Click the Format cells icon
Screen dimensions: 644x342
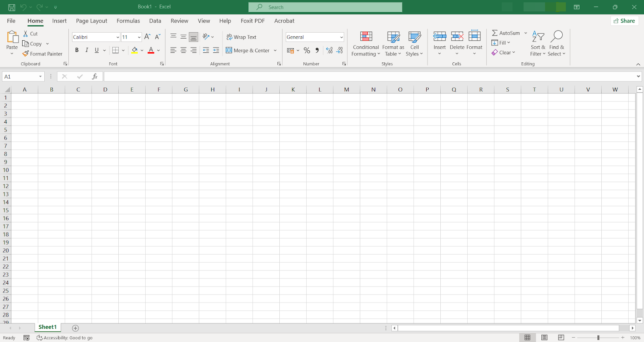pos(475,36)
